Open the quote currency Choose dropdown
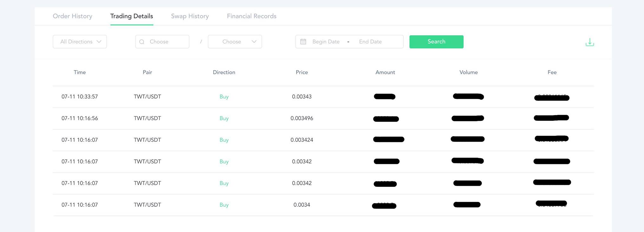Screen dimensions: 644x232 (235, 42)
